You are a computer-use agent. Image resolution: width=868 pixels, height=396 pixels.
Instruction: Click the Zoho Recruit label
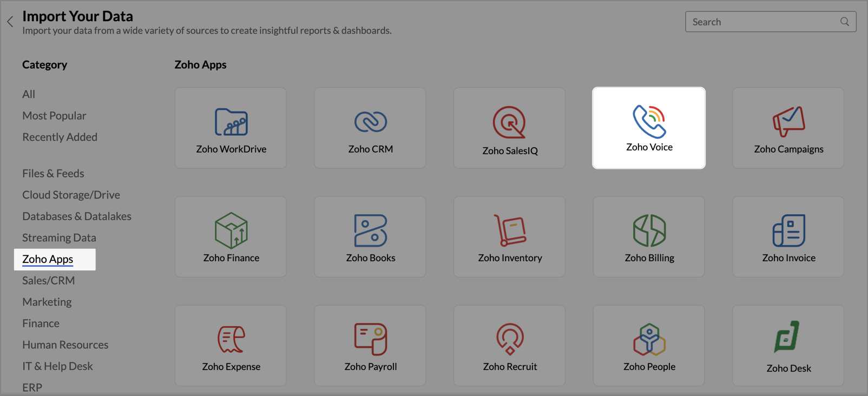pos(510,366)
